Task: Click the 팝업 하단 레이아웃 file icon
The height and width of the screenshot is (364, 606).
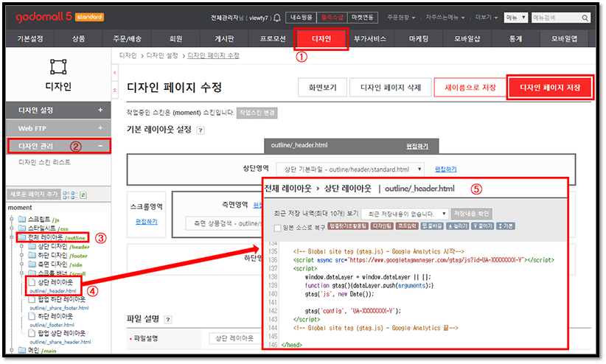Action: (32, 299)
